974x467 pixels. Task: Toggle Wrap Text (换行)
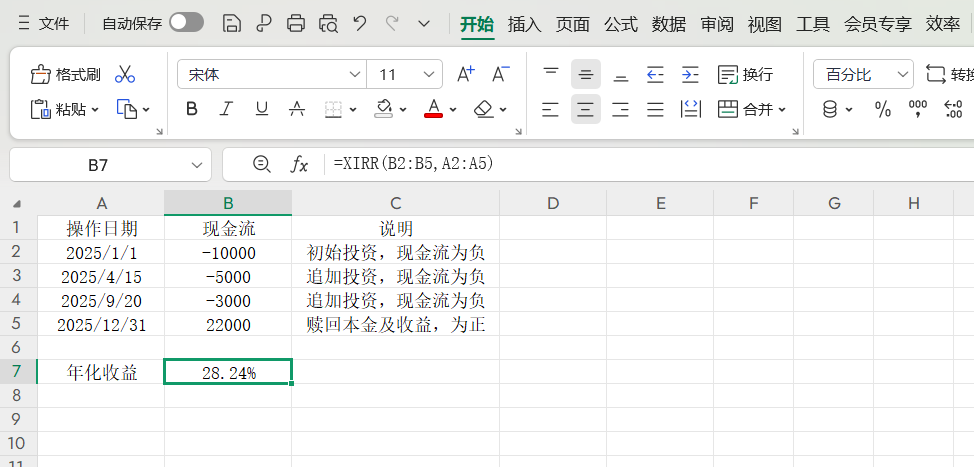746,75
